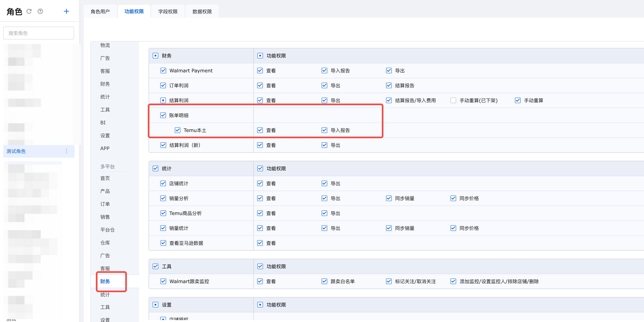644x322 pixels.
Task: Switch to the 角色用户 tab
Action: (x=100, y=11)
